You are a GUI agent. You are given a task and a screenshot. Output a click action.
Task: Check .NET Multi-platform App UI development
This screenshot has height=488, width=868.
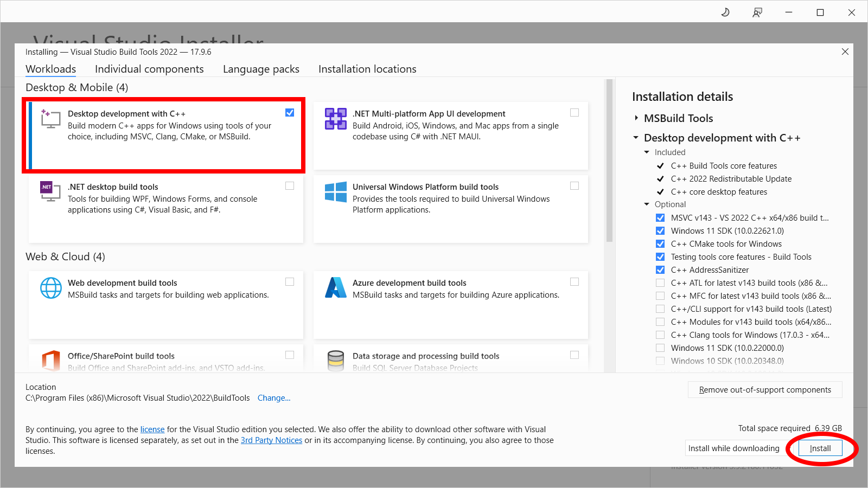pyautogui.click(x=575, y=113)
